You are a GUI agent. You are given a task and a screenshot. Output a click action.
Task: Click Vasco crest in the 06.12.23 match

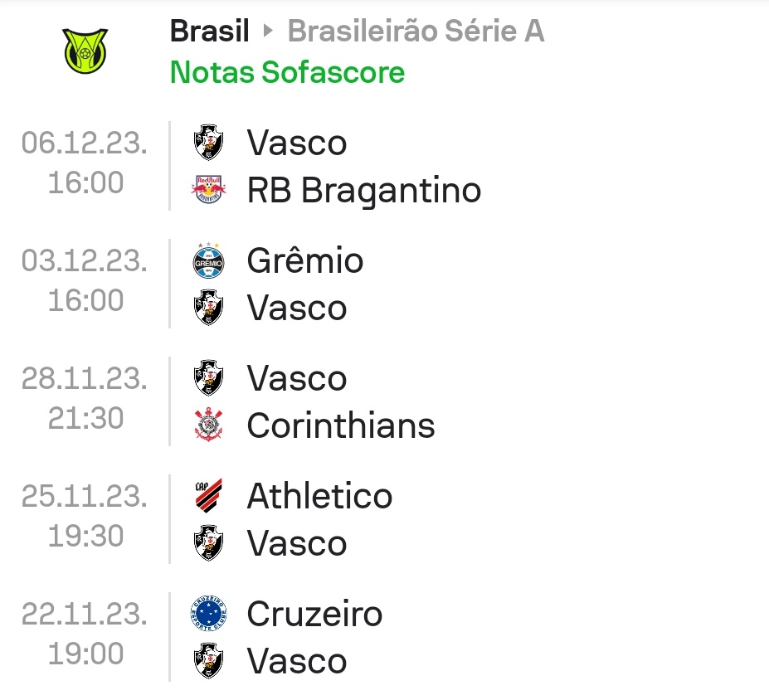point(207,143)
